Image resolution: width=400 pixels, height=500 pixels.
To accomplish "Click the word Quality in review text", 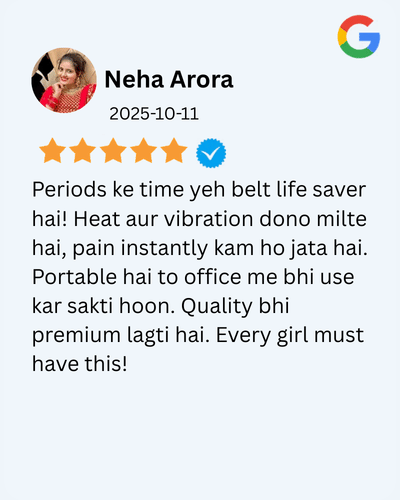I will point(217,307).
